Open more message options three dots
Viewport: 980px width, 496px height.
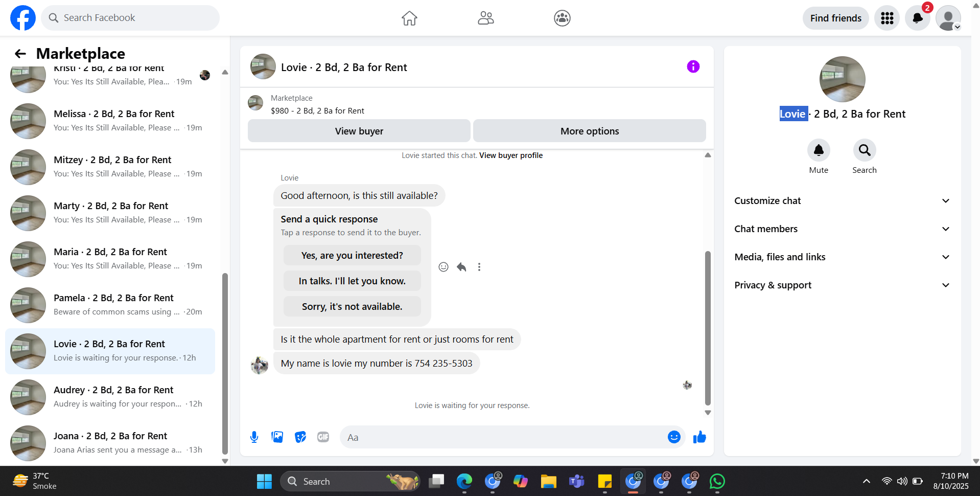tap(479, 267)
